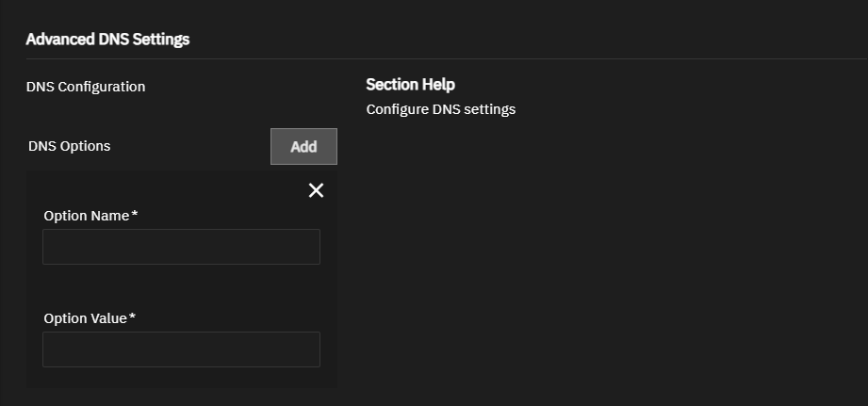Click the blank area left of the X icon
Image resolution: width=868 pixels, height=406 pixels.
point(170,190)
